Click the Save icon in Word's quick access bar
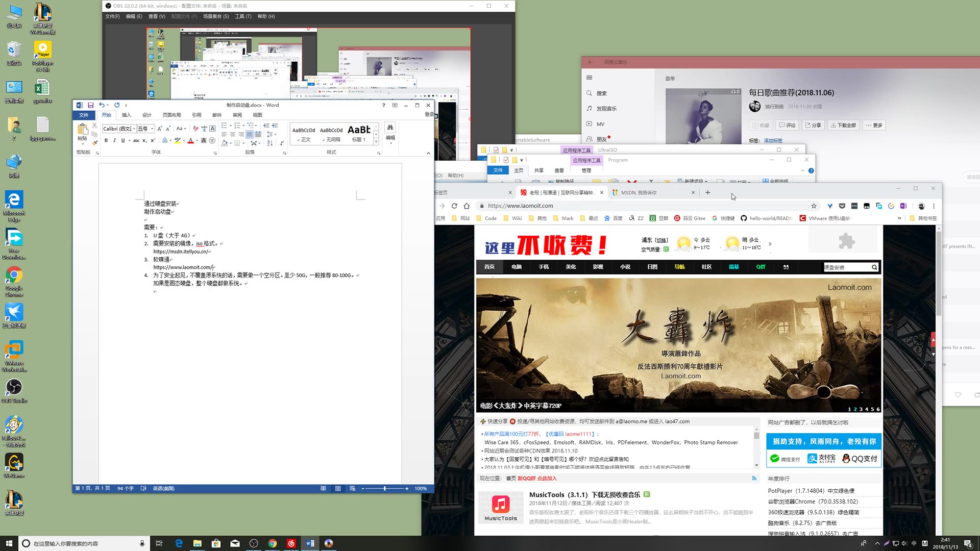This screenshot has height=551, width=980. (x=91, y=105)
